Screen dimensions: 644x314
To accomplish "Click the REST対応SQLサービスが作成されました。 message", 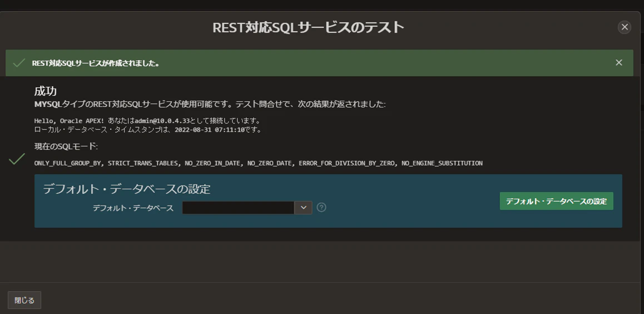I will point(96,63).
